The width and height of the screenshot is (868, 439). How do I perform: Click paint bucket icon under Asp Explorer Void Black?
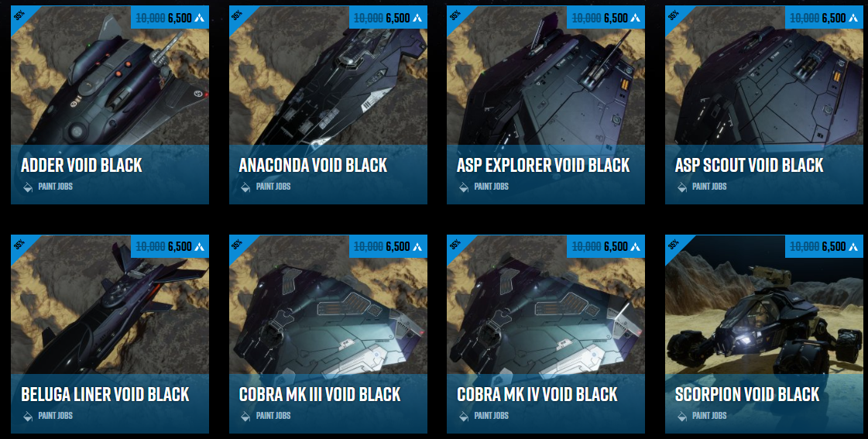(464, 187)
